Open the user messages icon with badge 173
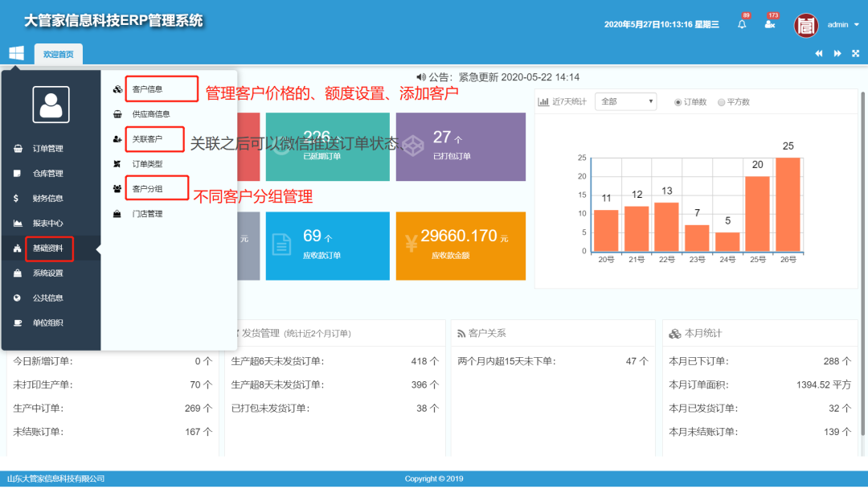The height and width of the screenshot is (489, 868). 770,25
